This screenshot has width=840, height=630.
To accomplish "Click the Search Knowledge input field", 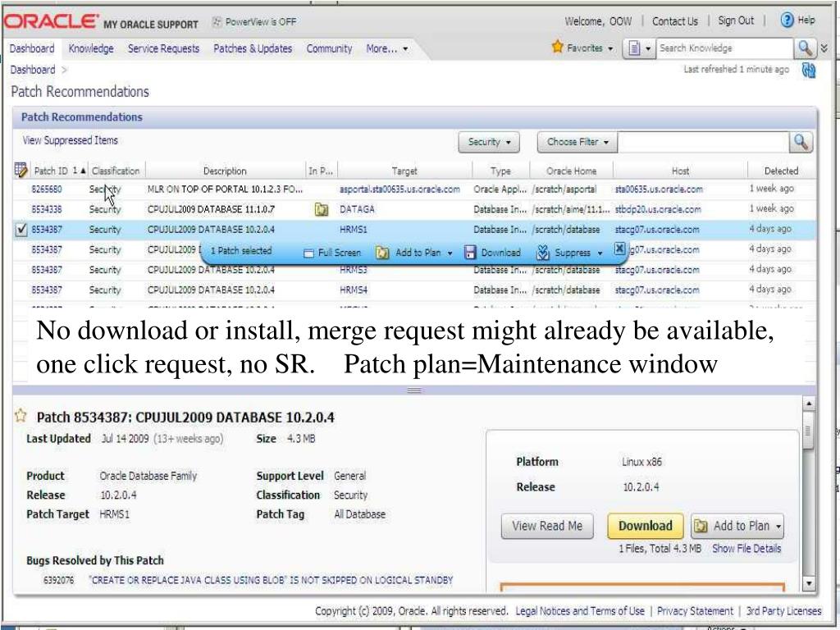I will (724, 48).
